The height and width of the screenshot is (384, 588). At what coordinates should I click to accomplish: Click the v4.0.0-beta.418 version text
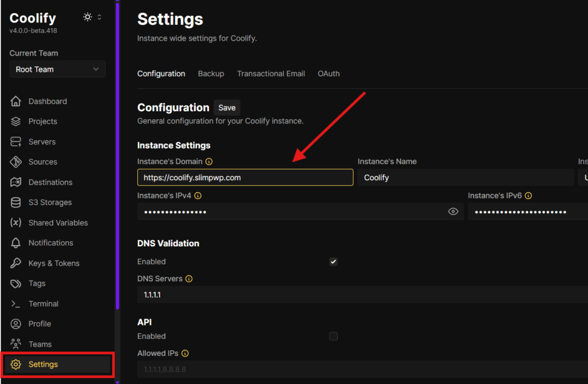[x=33, y=31]
